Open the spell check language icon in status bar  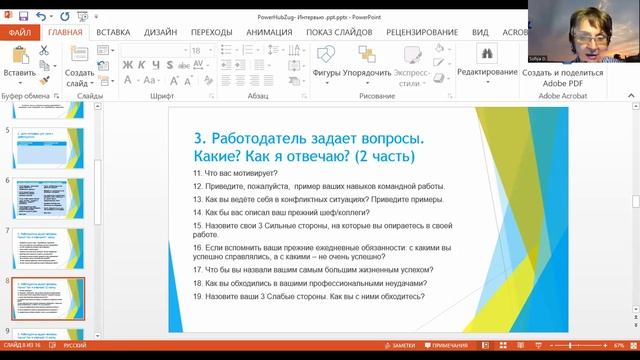52,345
